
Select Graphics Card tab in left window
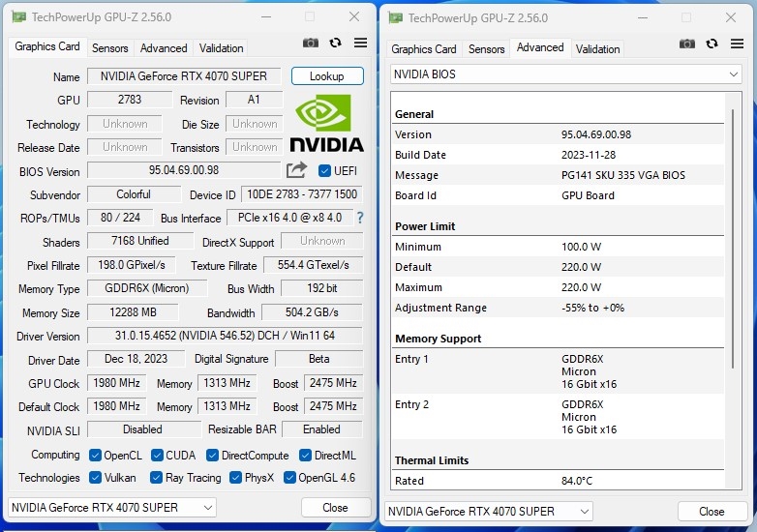(47, 46)
